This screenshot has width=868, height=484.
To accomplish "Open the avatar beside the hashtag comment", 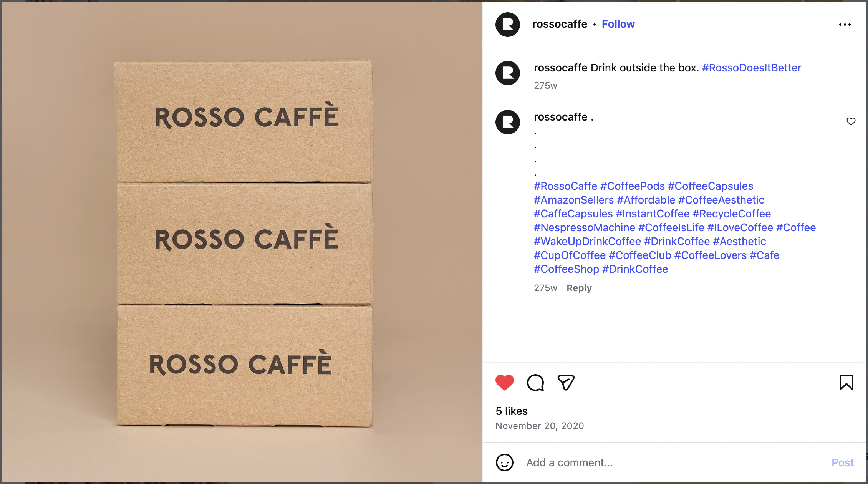I will pyautogui.click(x=507, y=122).
